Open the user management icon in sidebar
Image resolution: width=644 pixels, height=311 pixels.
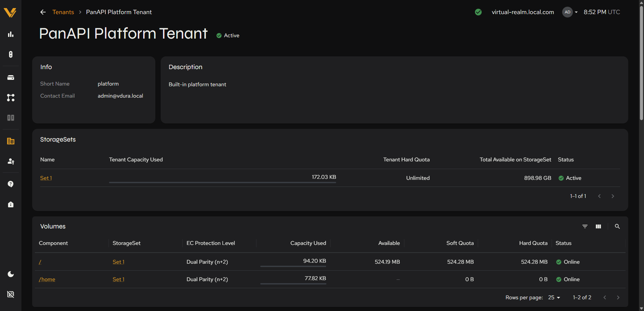[x=11, y=161]
